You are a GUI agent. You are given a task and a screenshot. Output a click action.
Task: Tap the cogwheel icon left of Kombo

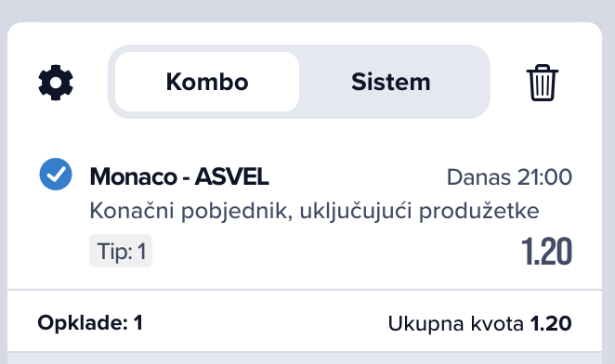point(56,83)
